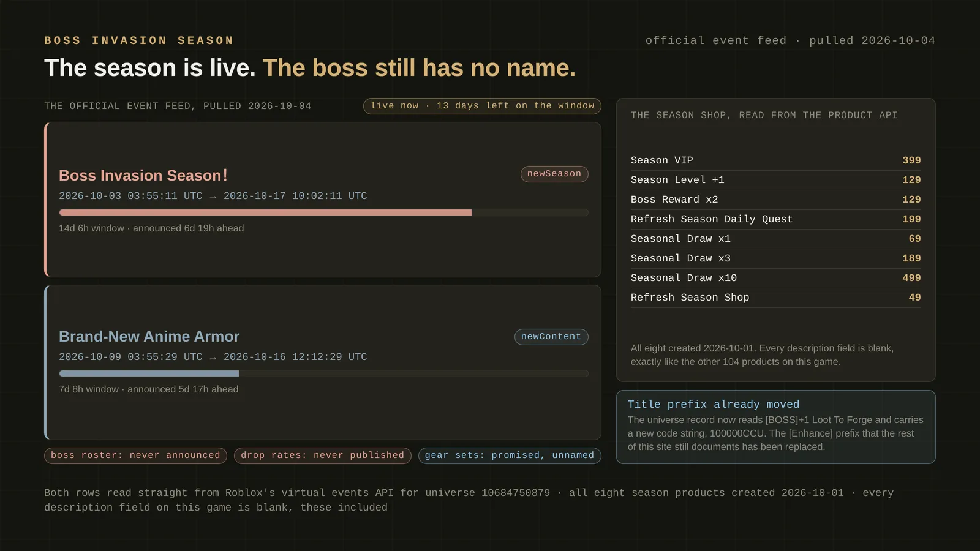
Task: Click the newContent tag badge
Action: tap(551, 337)
